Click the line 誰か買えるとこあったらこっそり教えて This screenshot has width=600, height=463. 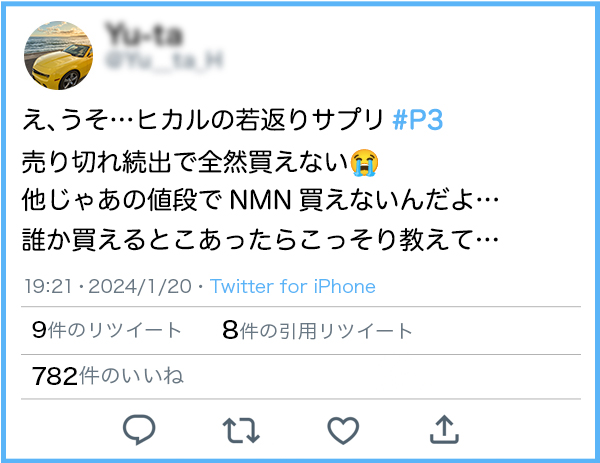[260, 240]
